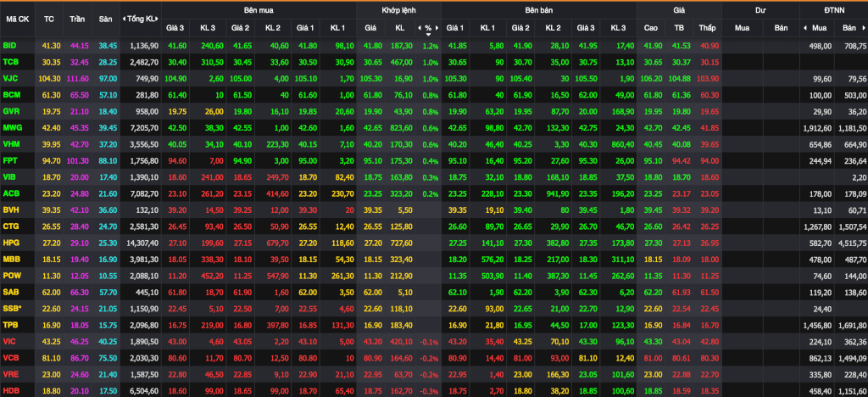The width and height of the screenshot is (868, 397).
Task: Click the Khớp lệnh group header
Action: tap(398, 10)
